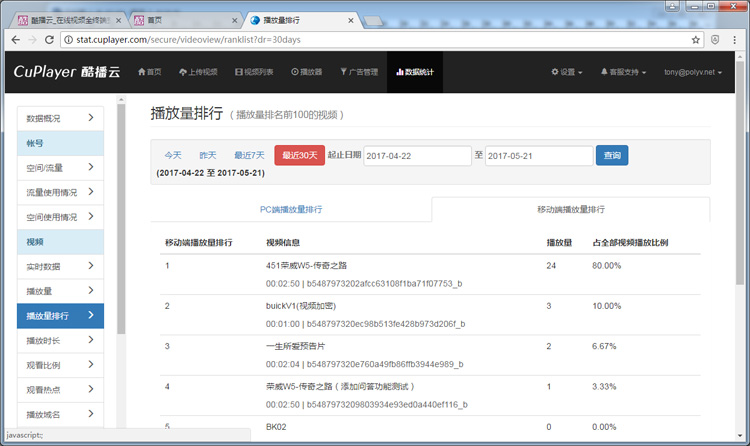Open 视频列表 in the navigation bar

(x=254, y=72)
